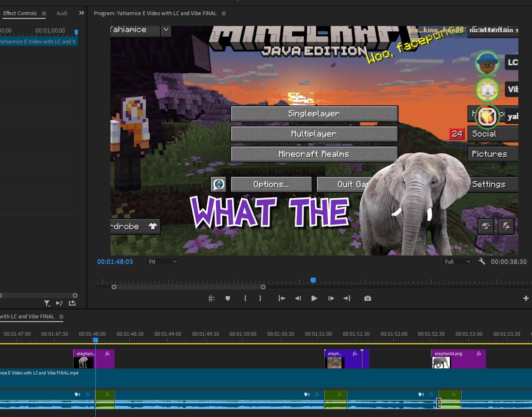
Task: Click the Add Marker icon
Action: pyautogui.click(x=228, y=298)
